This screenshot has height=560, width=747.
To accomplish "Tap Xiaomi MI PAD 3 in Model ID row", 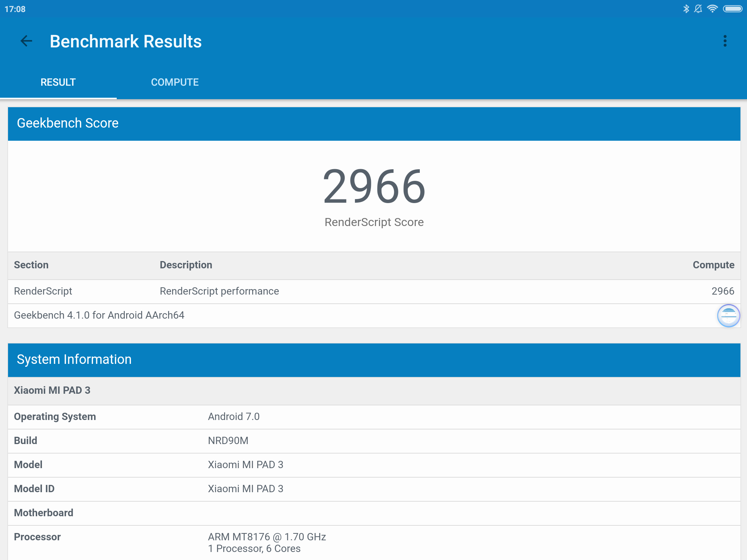I will click(x=245, y=489).
